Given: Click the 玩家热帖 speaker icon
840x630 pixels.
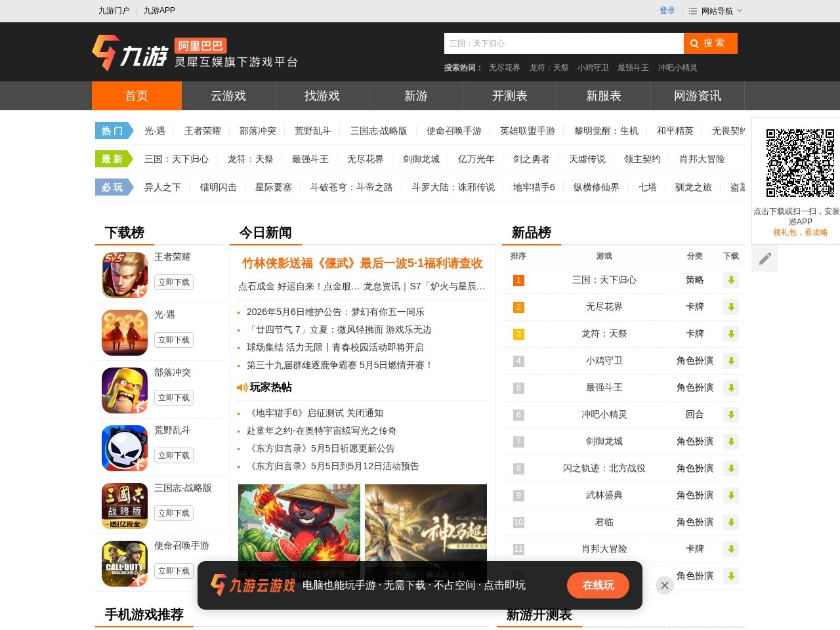Looking at the screenshot, I should [x=242, y=388].
